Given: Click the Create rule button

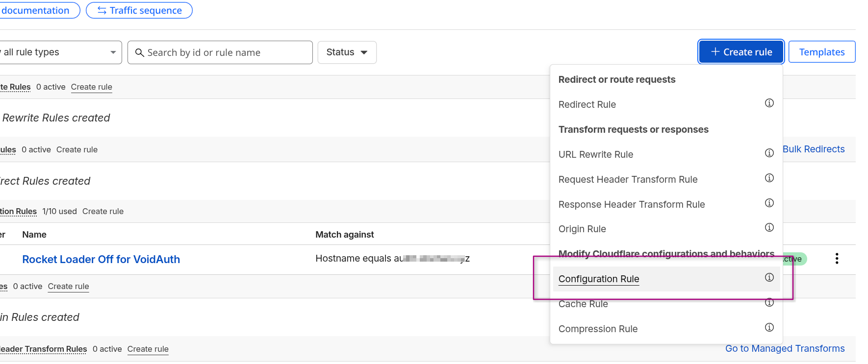Looking at the screenshot, I should pyautogui.click(x=741, y=52).
